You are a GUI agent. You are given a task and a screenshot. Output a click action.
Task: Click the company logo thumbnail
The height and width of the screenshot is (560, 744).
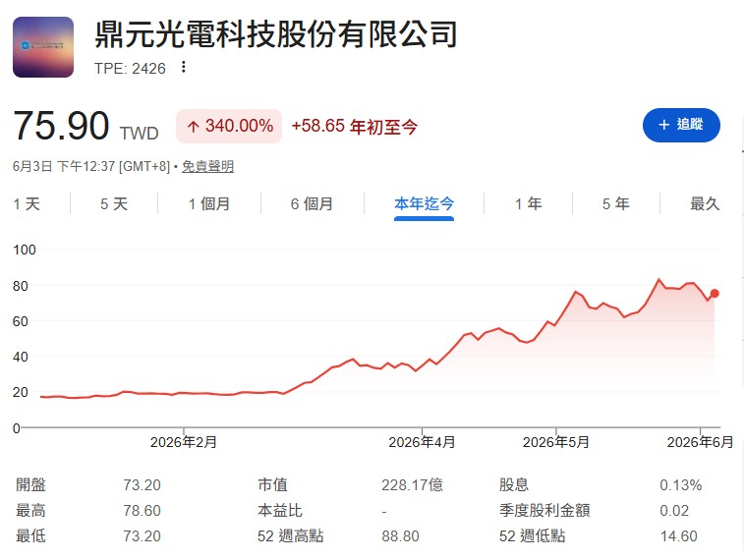coord(43,47)
